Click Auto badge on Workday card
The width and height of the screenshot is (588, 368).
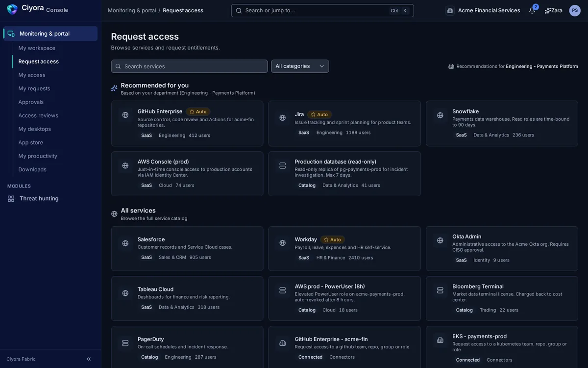(333, 240)
